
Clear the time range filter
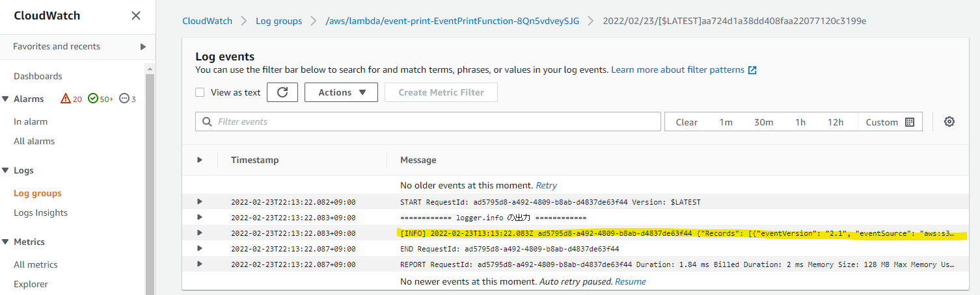tap(687, 122)
